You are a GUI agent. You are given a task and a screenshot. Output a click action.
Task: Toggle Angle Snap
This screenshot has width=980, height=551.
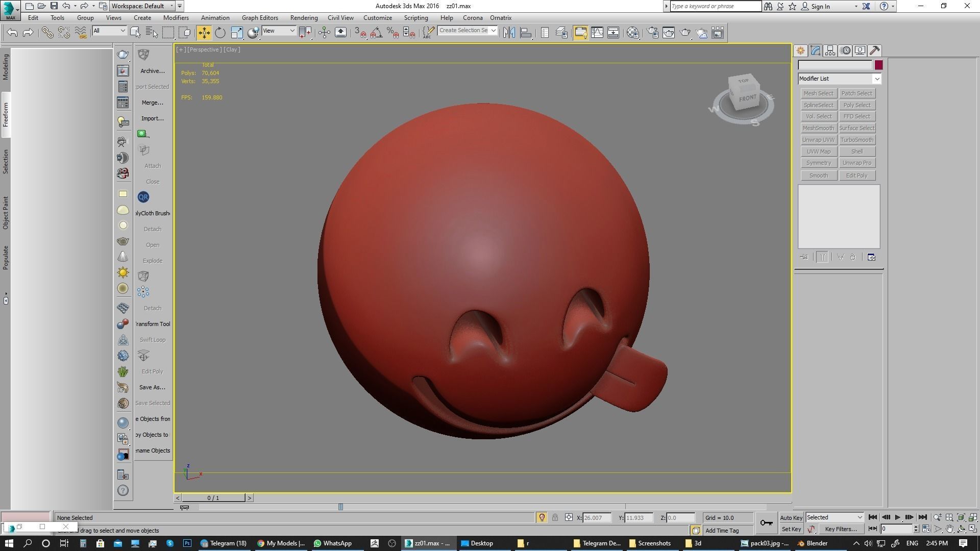pos(376,33)
